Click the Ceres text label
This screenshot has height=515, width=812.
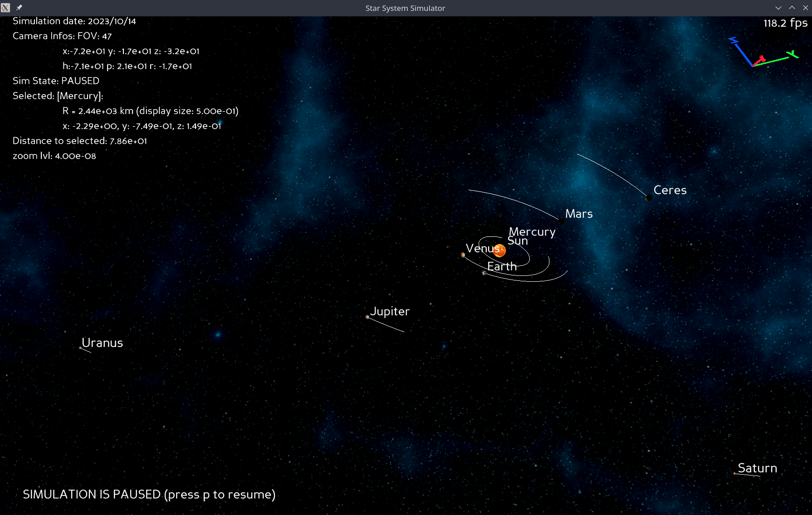coord(670,190)
